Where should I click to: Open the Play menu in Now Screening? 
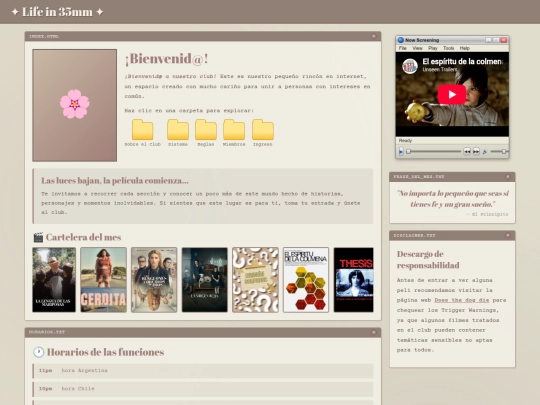click(433, 48)
